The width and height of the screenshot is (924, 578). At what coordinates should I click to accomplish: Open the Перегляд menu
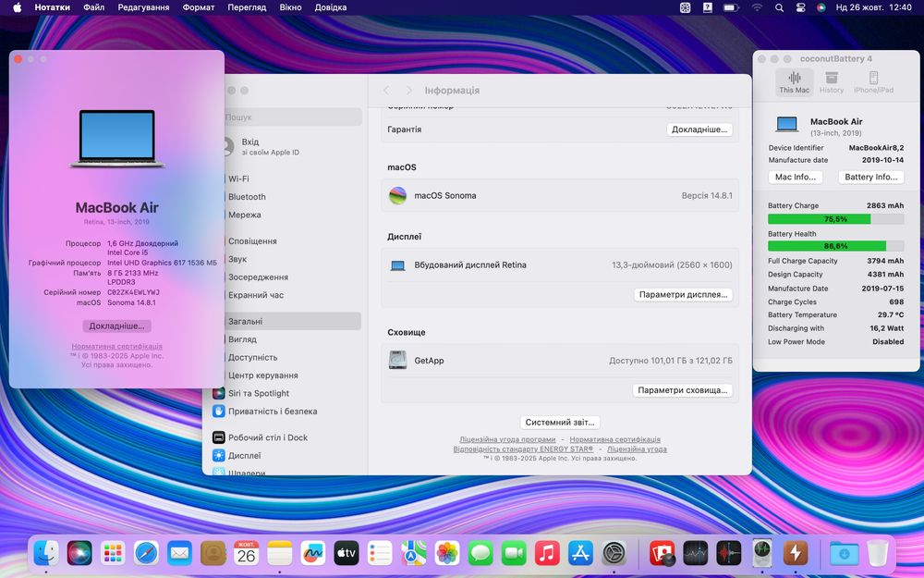pos(247,7)
